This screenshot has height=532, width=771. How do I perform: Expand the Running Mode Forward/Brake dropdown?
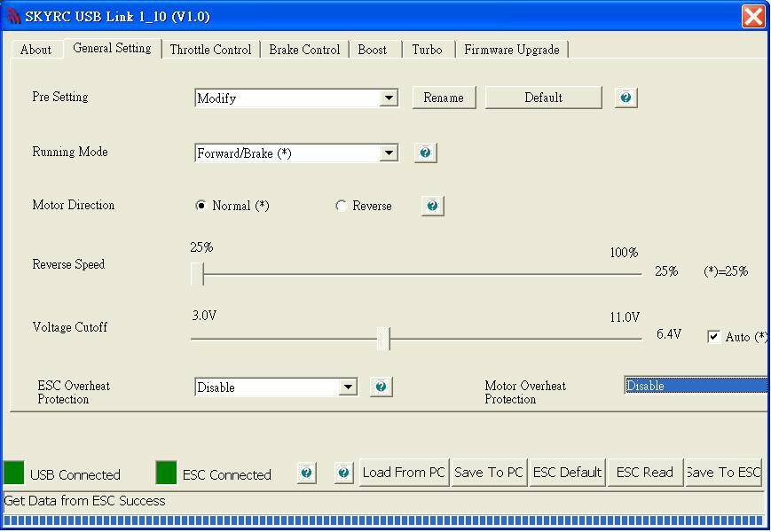click(389, 153)
